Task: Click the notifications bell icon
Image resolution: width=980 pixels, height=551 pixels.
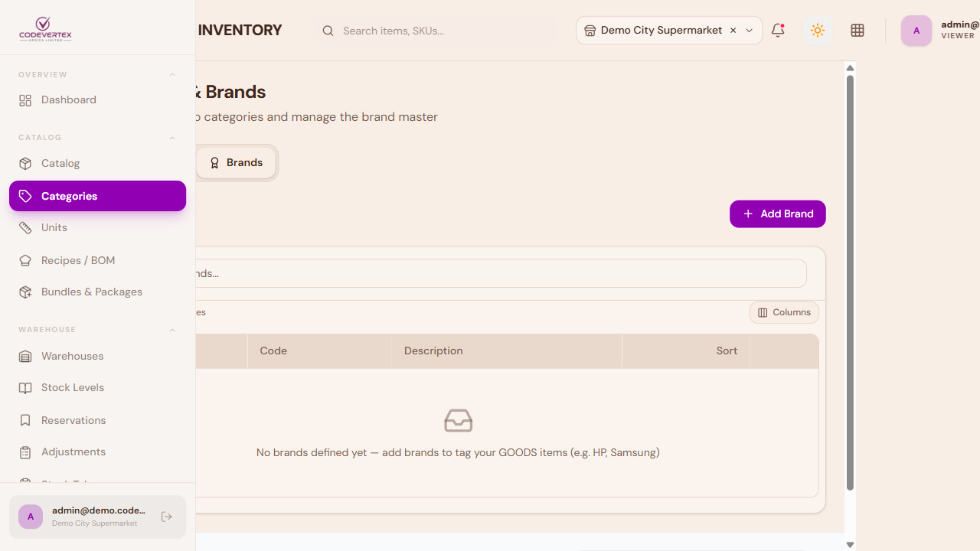Action: [778, 31]
